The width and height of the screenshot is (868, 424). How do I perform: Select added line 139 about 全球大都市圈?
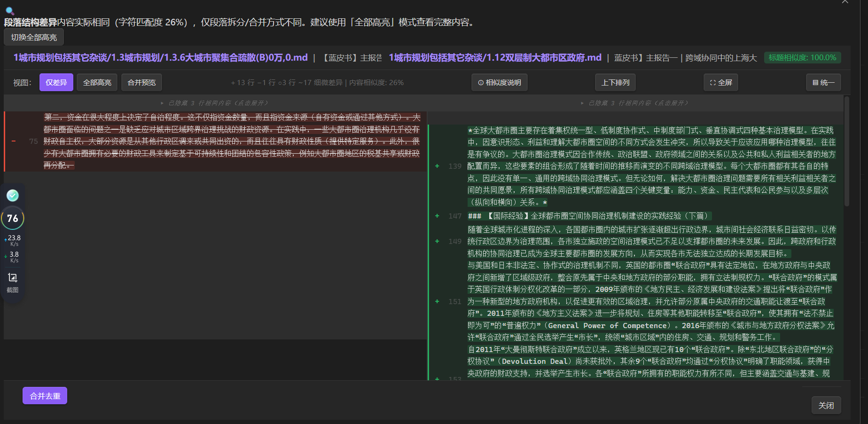coord(636,166)
